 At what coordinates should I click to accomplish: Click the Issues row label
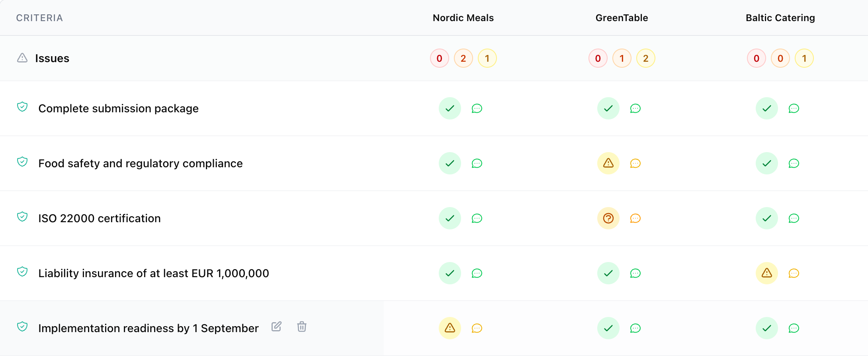click(x=52, y=58)
